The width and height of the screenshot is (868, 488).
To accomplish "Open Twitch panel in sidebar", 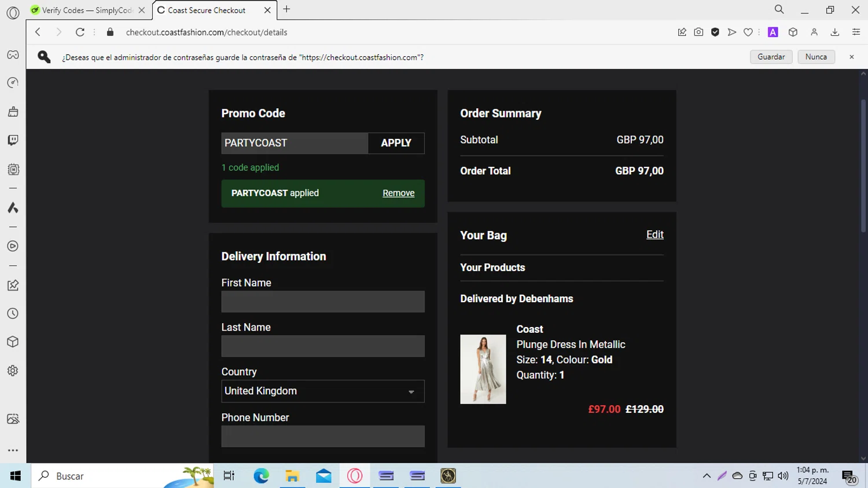I will tap(13, 140).
